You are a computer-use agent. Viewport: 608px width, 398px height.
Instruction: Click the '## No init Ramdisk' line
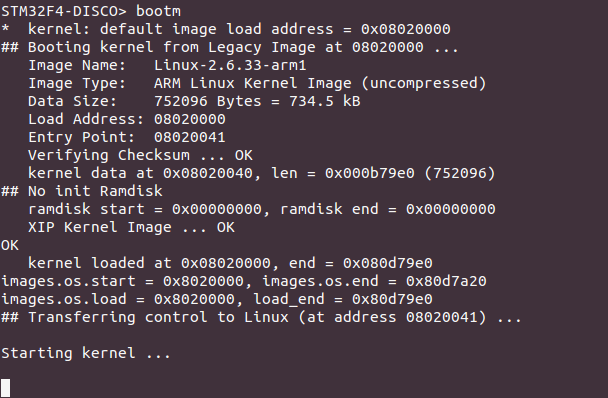click(82, 191)
